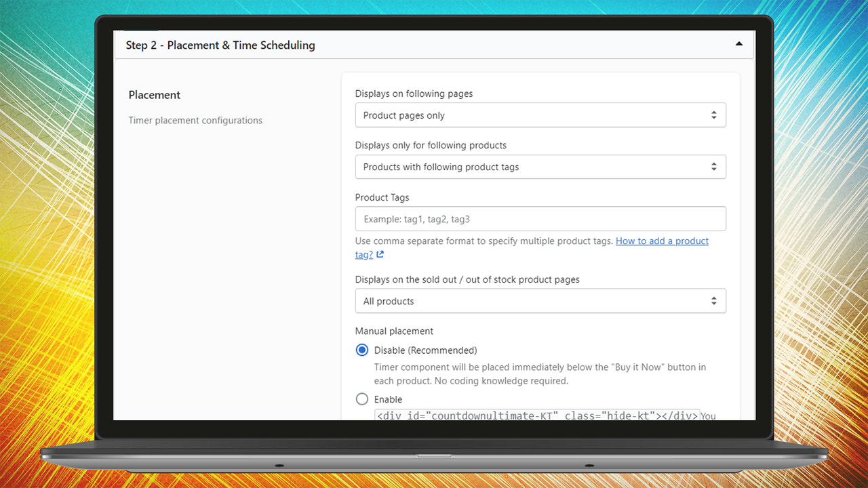Open the sold out product pages dropdown
Screen dimensions: 868x488
[540, 300]
